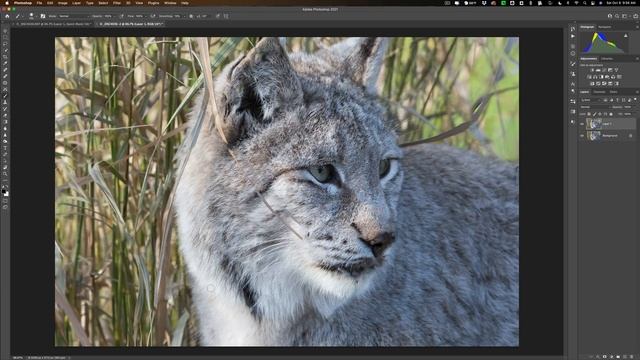
Task: Open the layer blend mode dropdown
Action: [x=596, y=107]
